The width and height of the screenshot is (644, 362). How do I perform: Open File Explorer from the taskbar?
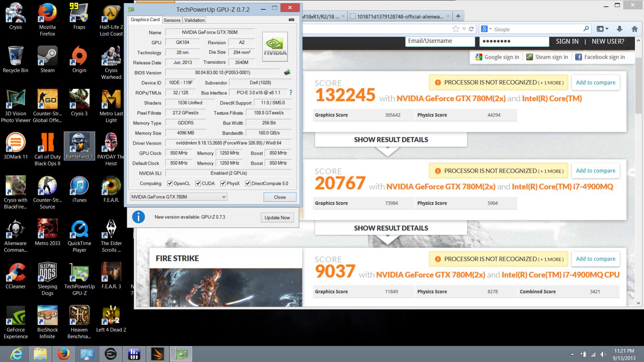click(40, 354)
